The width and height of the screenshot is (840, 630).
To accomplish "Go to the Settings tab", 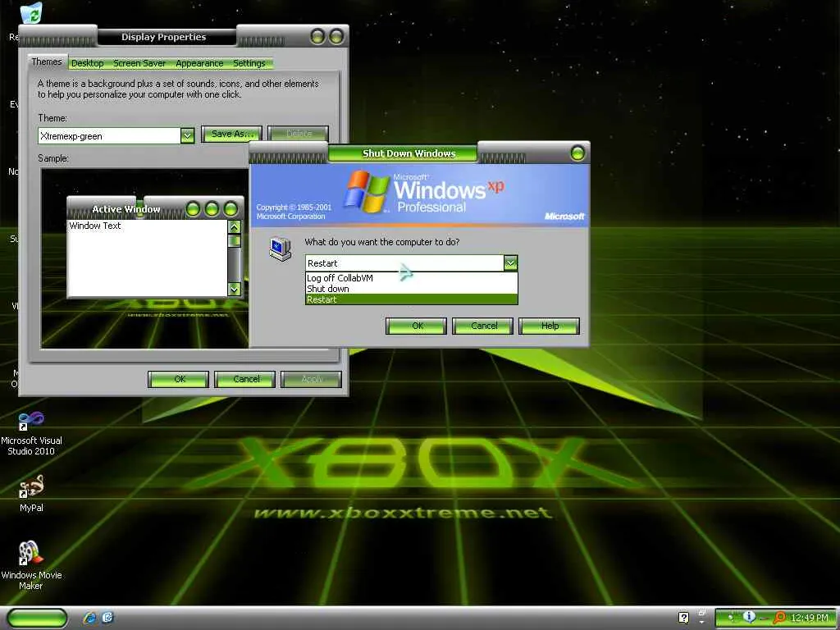I will pyautogui.click(x=249, y=63).
